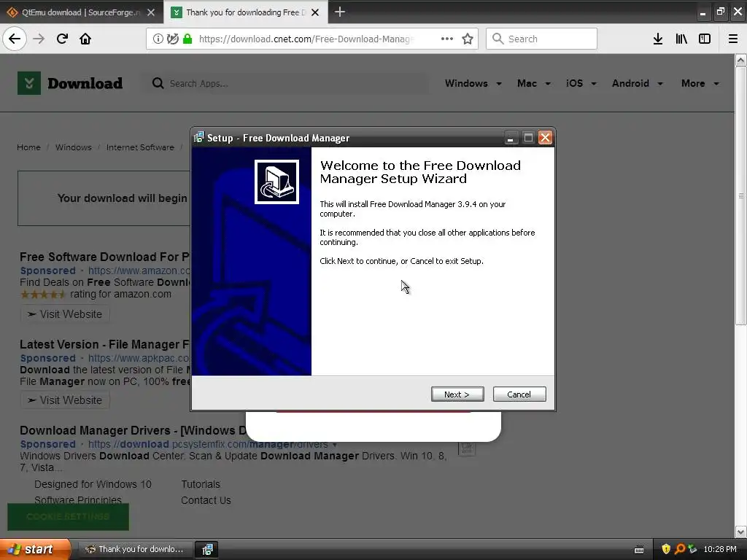Open the Windows breadcrumb link
Viewport: 747px width, 560px height.
pyautogui.click(x=74, y=147)
